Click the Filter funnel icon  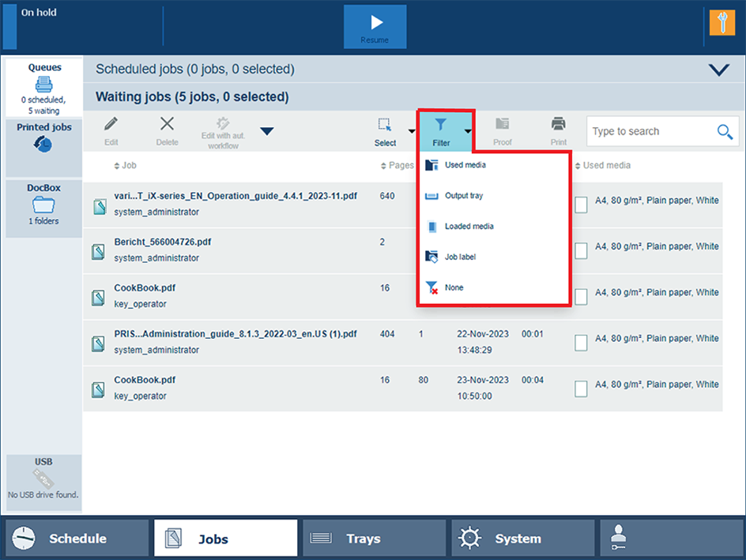click(441, 125)
